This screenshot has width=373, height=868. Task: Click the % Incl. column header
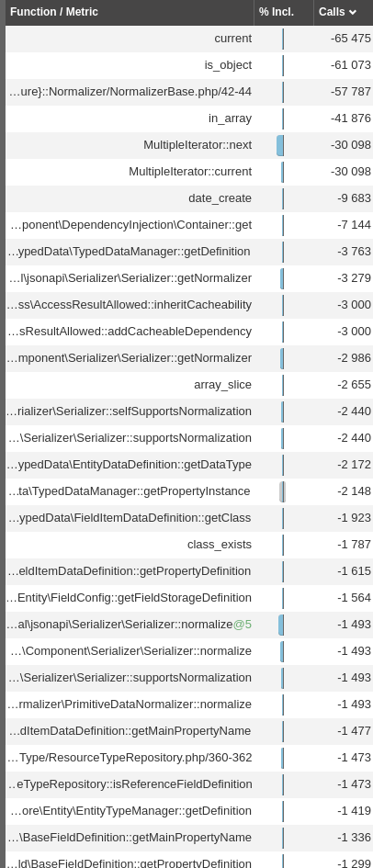click(284, 12)
